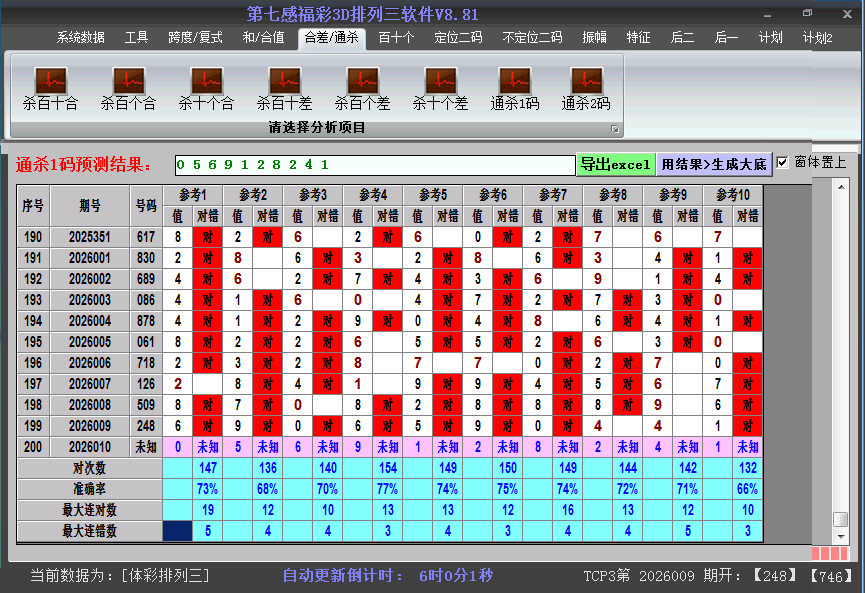Switch to the 定位二码 tab

(x=458, y=38)
